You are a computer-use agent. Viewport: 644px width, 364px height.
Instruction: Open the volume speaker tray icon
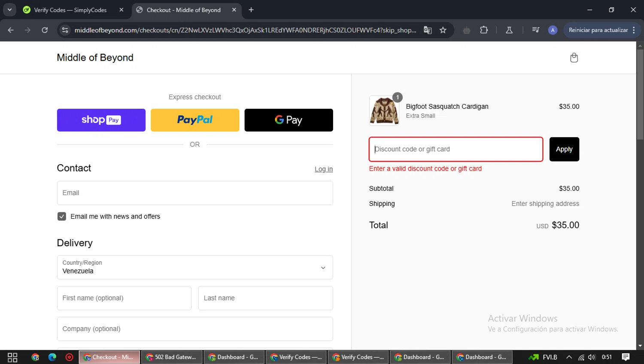(x=592, y=357)
